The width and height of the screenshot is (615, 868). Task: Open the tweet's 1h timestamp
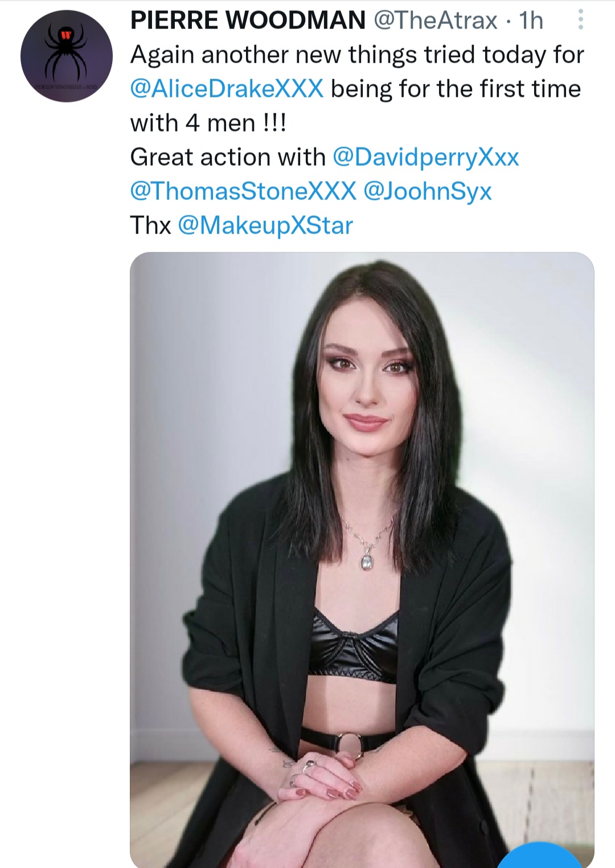pyautogui.click(x=531, y=21)
